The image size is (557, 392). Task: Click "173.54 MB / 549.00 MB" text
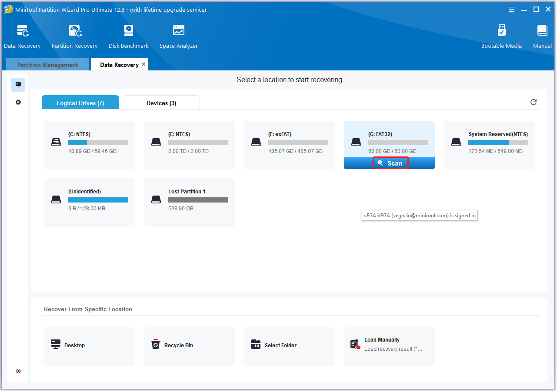coord(495,151)
